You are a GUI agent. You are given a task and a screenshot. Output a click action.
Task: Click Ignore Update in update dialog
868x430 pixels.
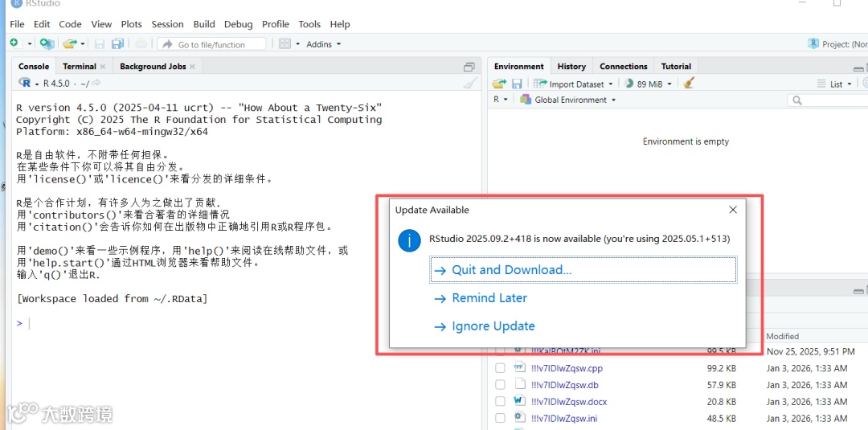click(x=485, y=326)
